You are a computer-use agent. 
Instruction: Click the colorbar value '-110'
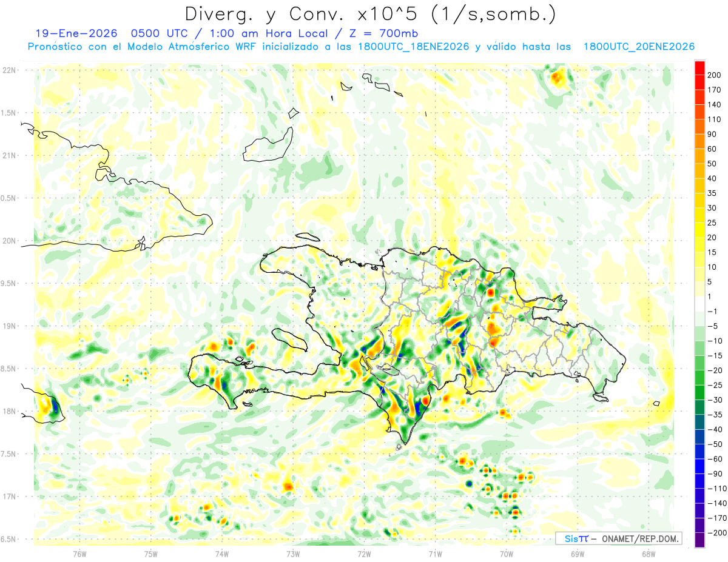coord(717,489)
